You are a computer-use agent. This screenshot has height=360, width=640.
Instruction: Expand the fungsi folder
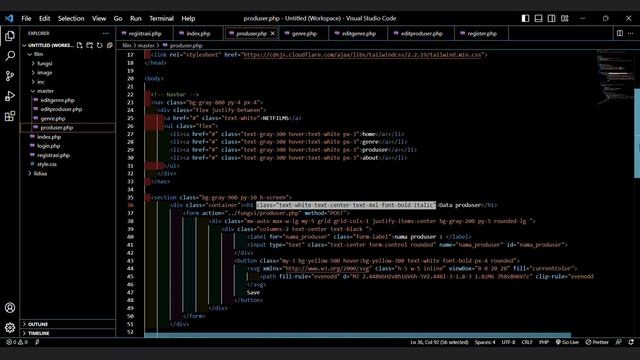click(33, 63)
